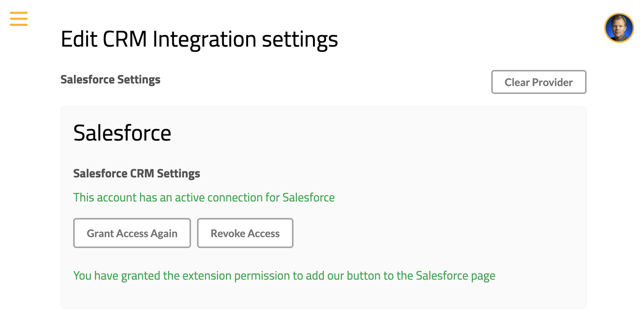Image resolution: width=644 pixels, height=333 pixels.
Task: Open the hamburger navigation menu
Action: (19, 19)
